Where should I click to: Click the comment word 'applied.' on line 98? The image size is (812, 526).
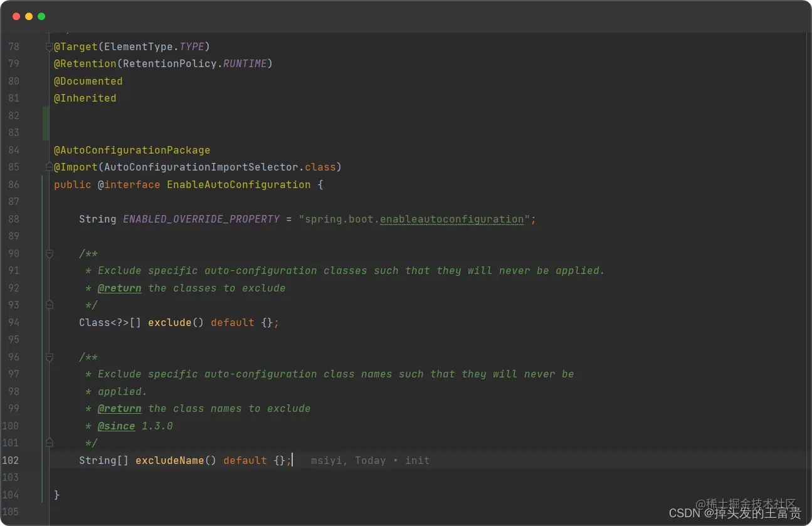pos(123,392)
